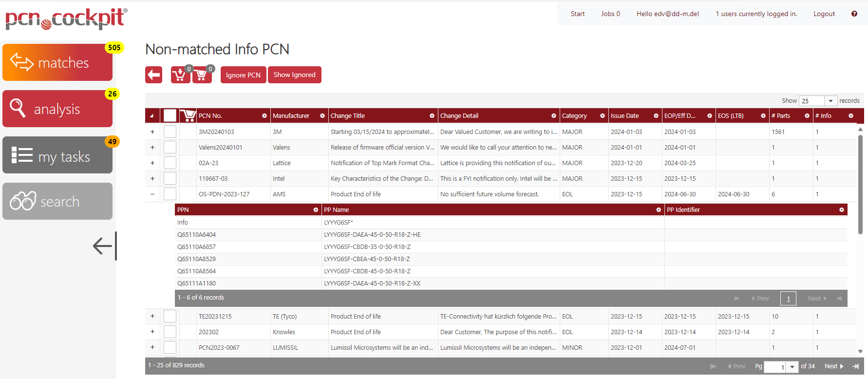
Task: Check the box for row 02A-23
Action: click(x=170, y=163)
